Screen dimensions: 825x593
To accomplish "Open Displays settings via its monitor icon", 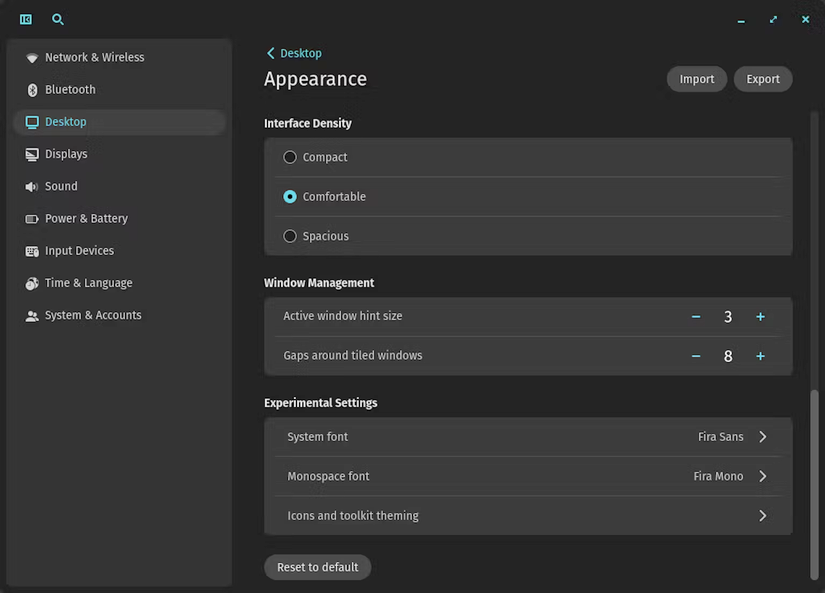I will pyautogui.click(x=31, y=154).
